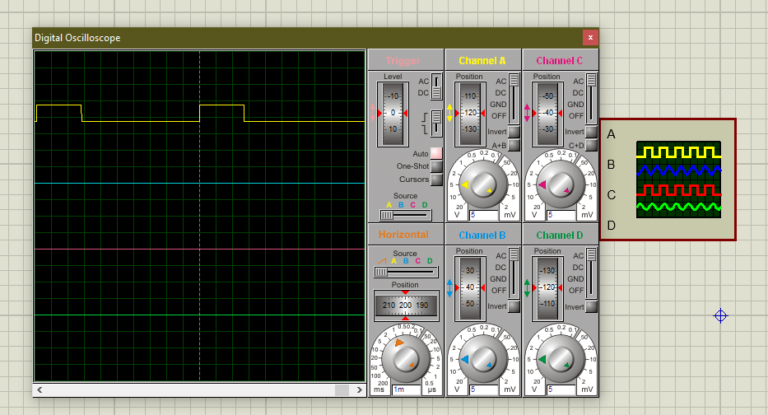Click the Horizontal Position thumbwheel
Viewport: 768px width, 415px height.
pyautogui.click(x=405, y=305)
